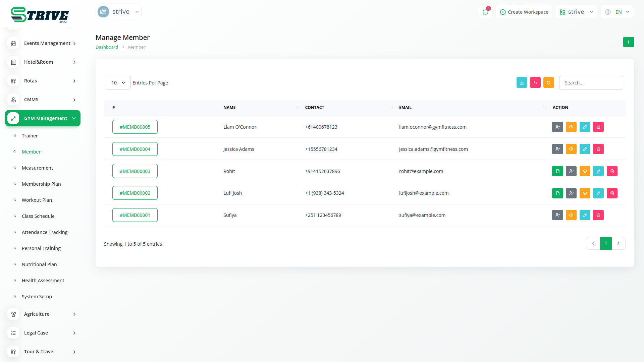Click the green add member plus button
Viewport: 644px width, 362px height.
click(628, 42)
